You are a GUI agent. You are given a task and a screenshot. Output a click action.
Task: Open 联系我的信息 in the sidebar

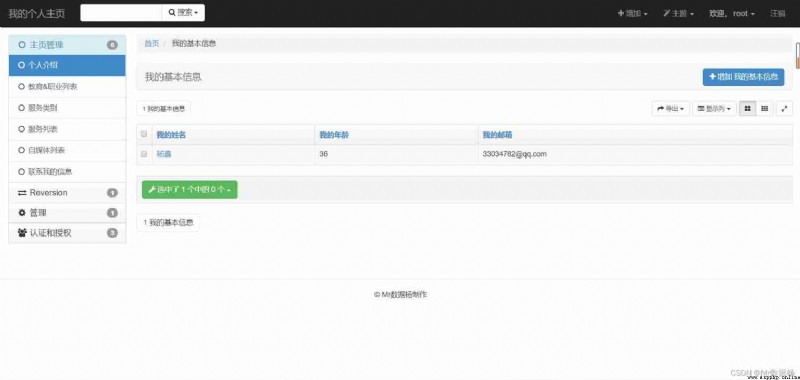(67, 172)
